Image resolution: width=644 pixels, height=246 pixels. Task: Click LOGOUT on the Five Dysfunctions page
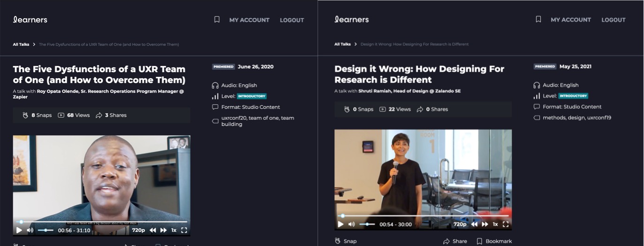point(292,20)
